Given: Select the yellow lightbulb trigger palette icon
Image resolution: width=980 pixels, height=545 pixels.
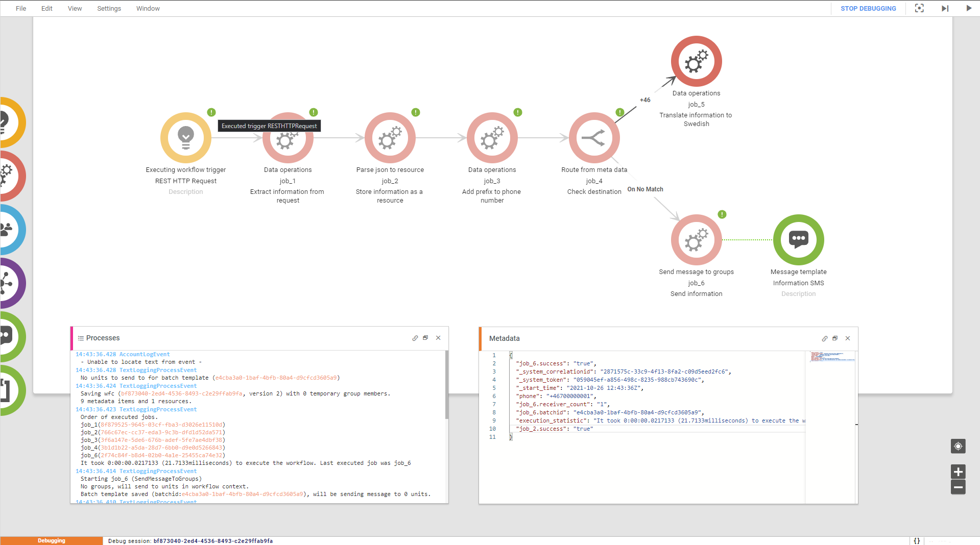Looking at the screenshot, I should (8, 122).
